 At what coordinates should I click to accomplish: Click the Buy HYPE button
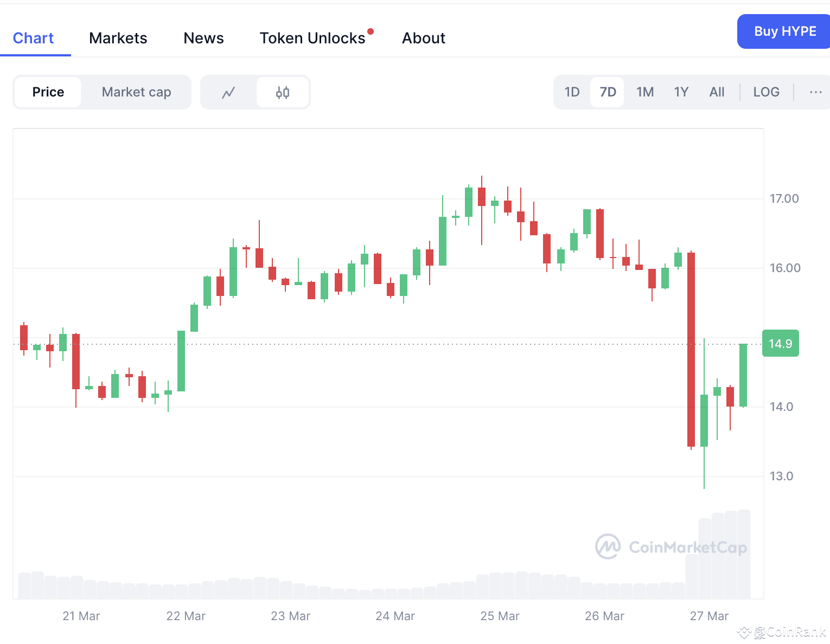point(783,31)
